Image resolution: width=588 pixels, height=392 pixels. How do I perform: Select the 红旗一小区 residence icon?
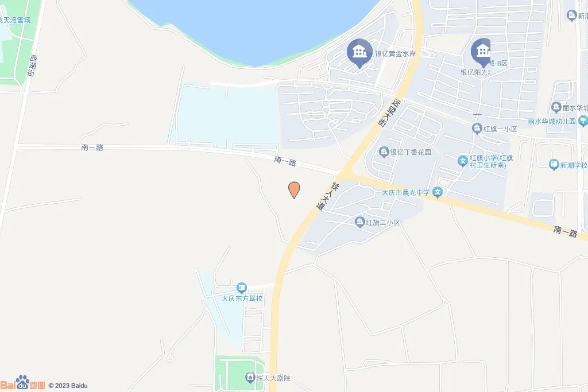point(477,129)
